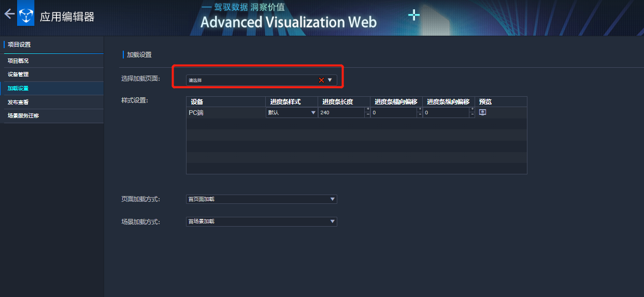Click the 加载设置 section heading
This screenshot has width=644, height=297.
point(139,54)
